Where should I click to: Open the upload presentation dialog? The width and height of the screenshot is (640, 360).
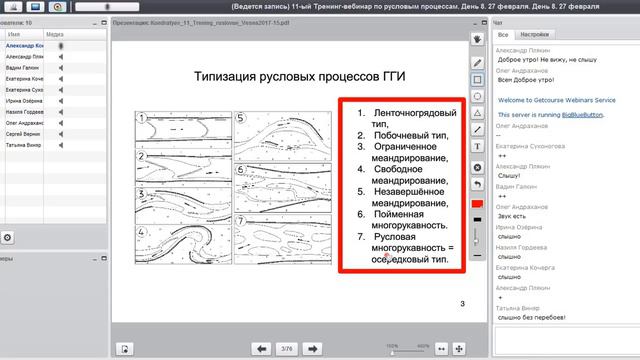pyautogui.click(x=124, y=349)
